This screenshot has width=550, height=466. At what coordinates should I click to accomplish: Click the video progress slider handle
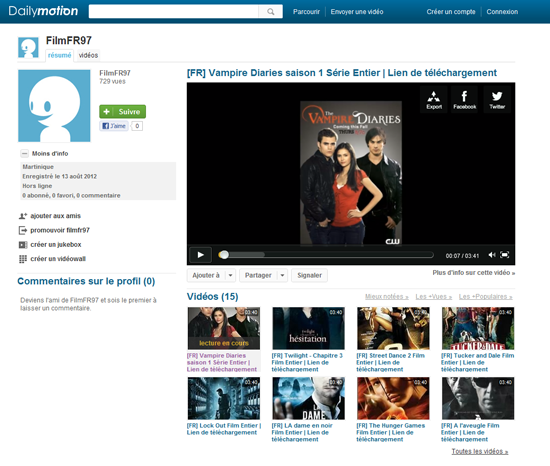tap(224, 255)
